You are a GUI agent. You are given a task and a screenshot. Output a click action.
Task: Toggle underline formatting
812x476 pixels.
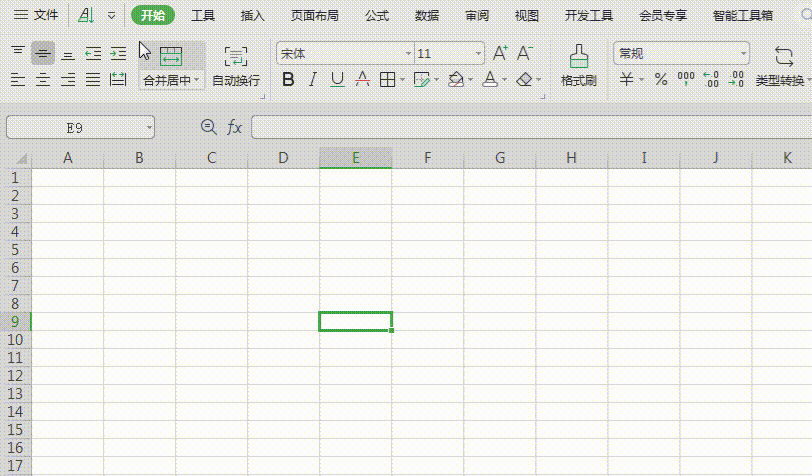[x=337, y=79]
